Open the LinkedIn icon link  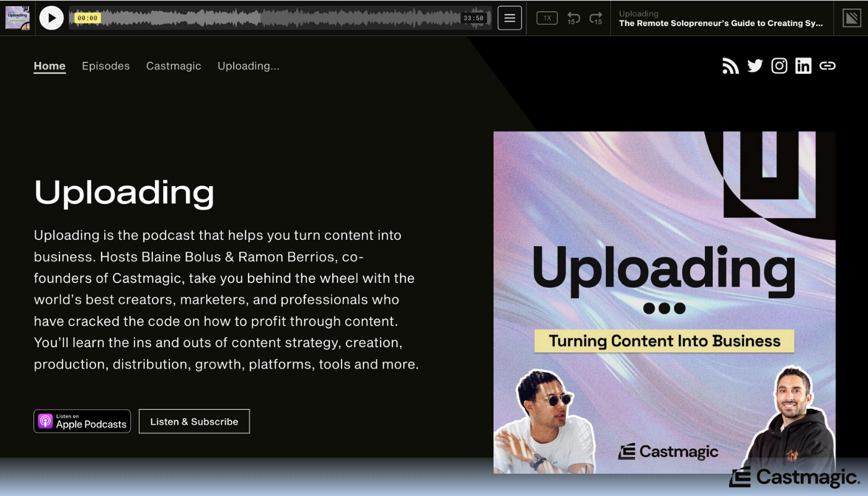click(803, 66)
